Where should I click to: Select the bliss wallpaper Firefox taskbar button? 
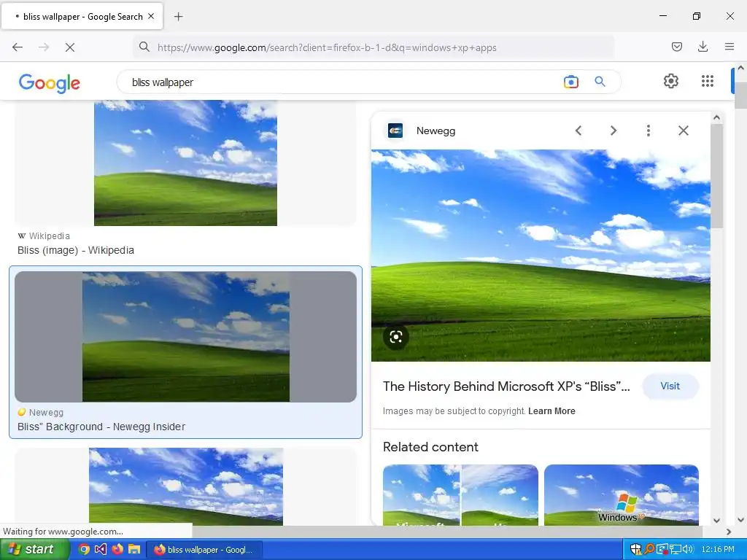point(204,550)
